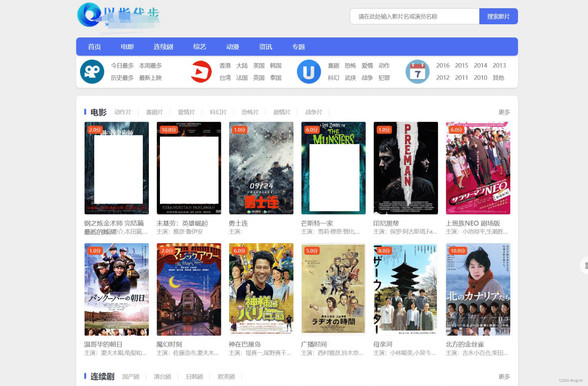Filter by year 2014
Screen dimensions: 588x386
tap(481, 66)
